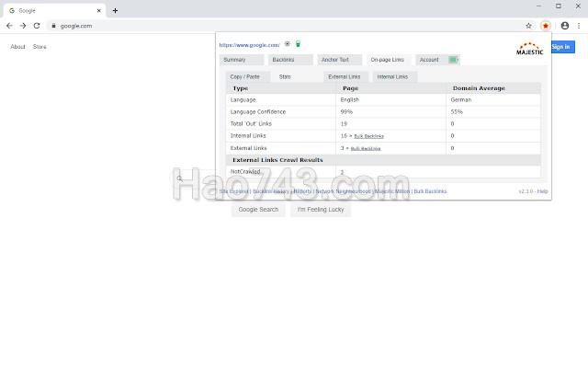
Task: Select the On-page Links tab
Action: pos(389,60)
